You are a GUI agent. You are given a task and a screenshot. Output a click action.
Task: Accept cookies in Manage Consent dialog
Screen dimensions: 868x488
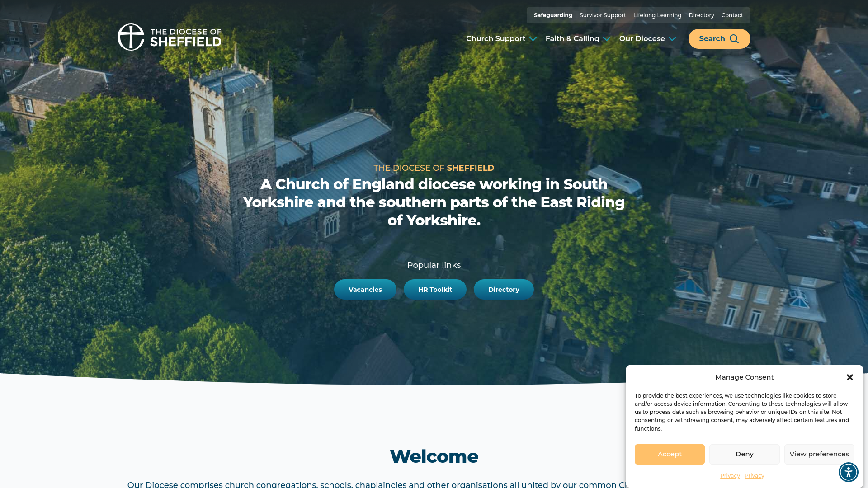coord(670,454)
